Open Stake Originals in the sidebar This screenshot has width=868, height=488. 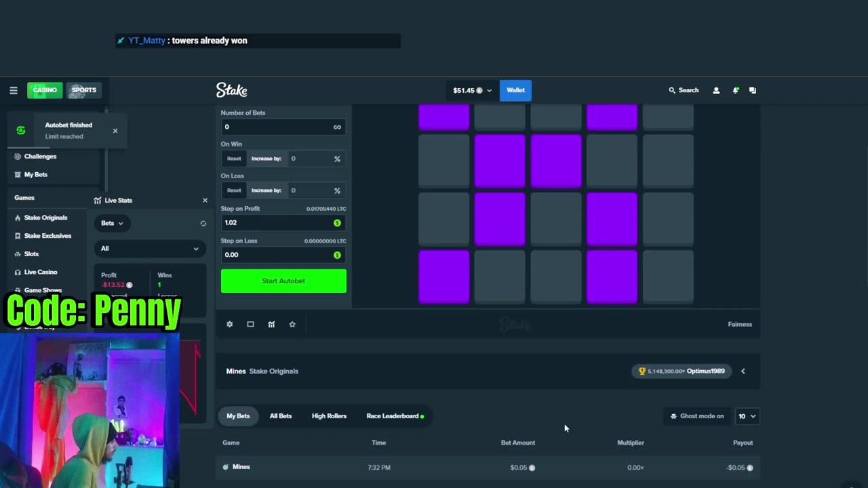(x=45, y=218)
